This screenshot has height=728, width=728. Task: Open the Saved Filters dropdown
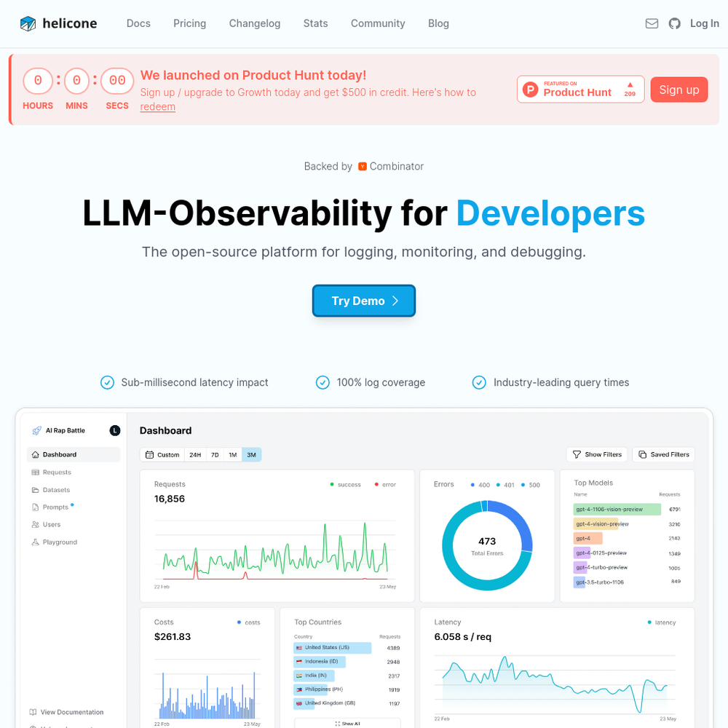[663, 454]
